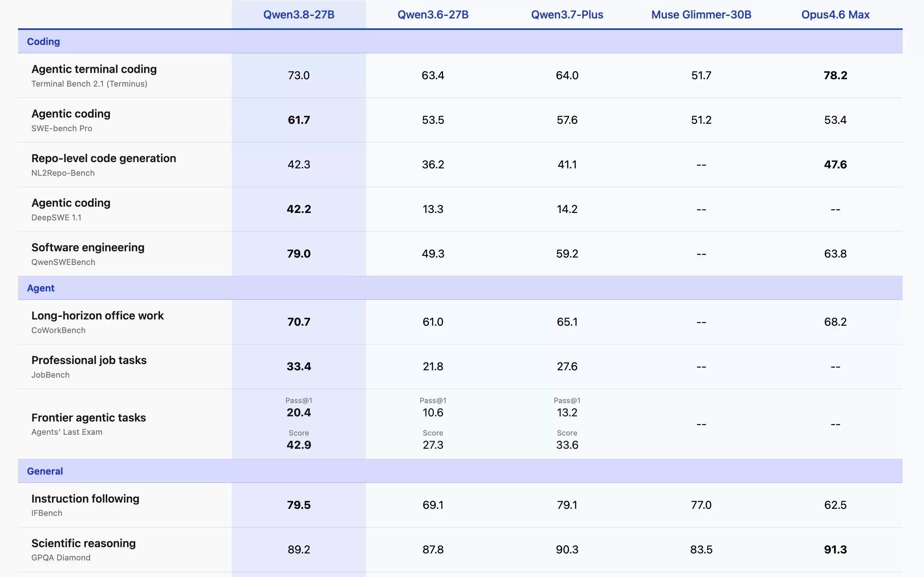Image resolution: width=924 pixels, height=577 pixels.
Task: Select the 77.0 IFBench score
Action: coord(701,505)
